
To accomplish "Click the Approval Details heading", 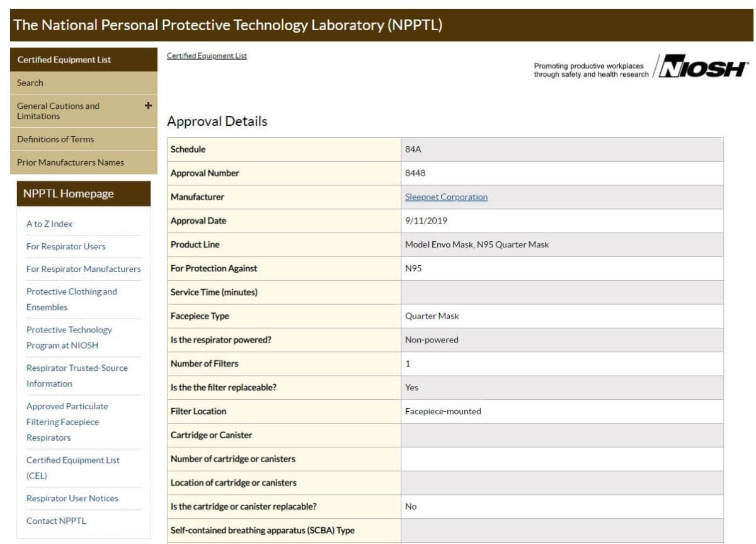I will (217, 122).
